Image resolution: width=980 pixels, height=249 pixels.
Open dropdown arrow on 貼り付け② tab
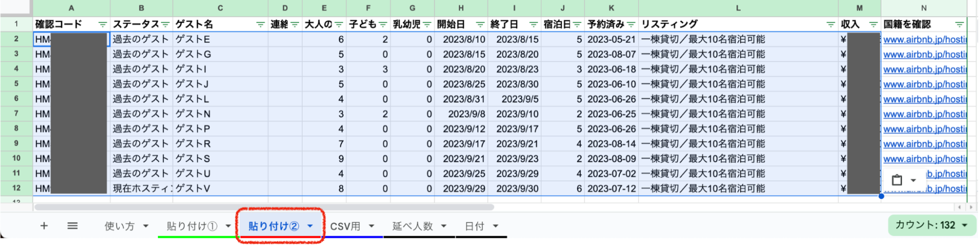[x=310, y=226]
